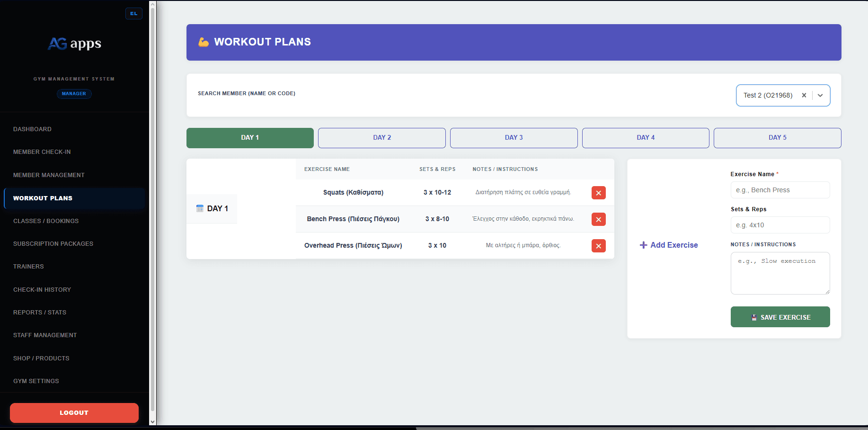Go to Reports / Stats page

[40, 313]
